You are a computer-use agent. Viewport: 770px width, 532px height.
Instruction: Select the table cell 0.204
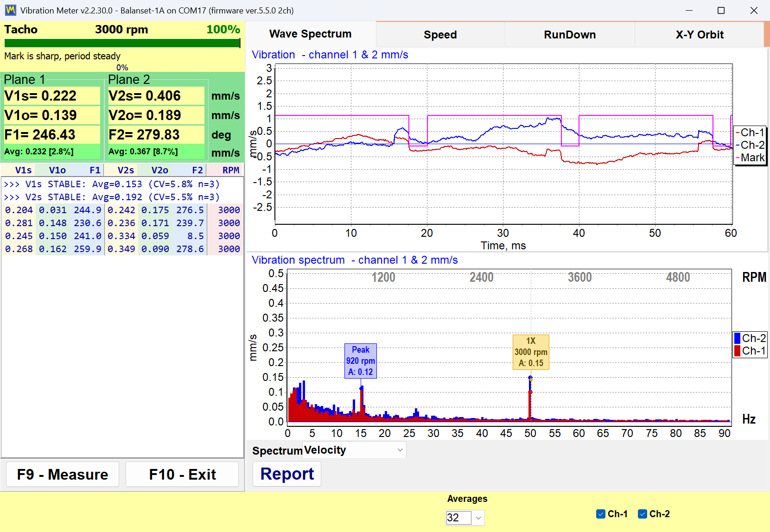pos(19,210)
